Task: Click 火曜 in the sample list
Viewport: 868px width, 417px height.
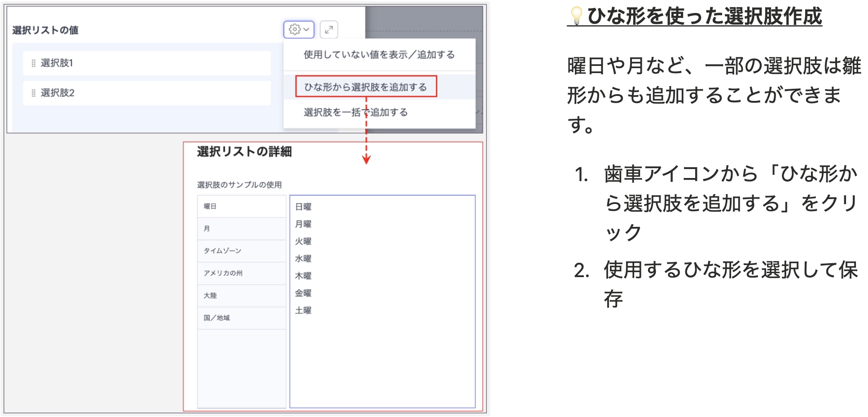Action: 303,241
